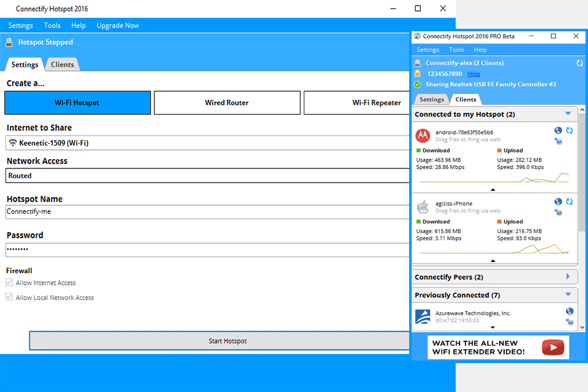Screen dimensions: 588x392
Task: Click the Hotspot Name input field
Action: pyautogui.click(x=208, y=212)
